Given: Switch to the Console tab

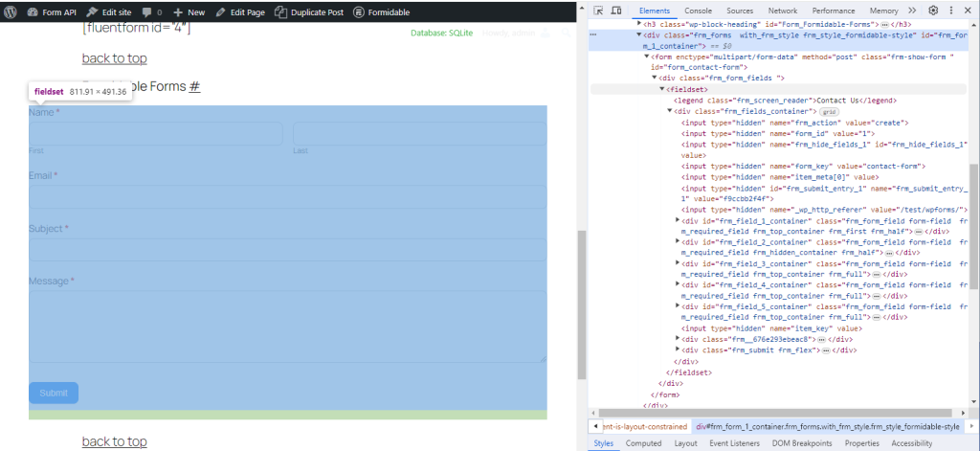Looking at the screenshot, I should click(698, 11).
